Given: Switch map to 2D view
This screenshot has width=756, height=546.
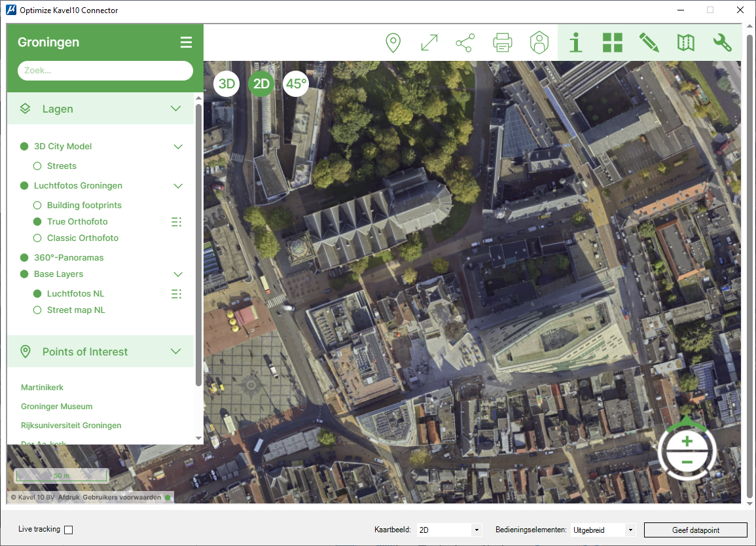Looking at the screenshot, I should coord(261,83).
